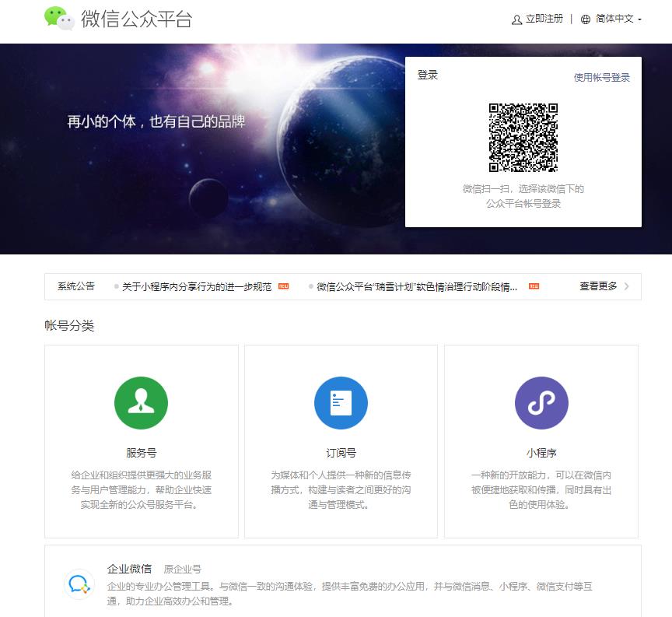Click the 微信公众平台 title text
672x617 pixels.
pyautogui.click(x=137, y=19)
